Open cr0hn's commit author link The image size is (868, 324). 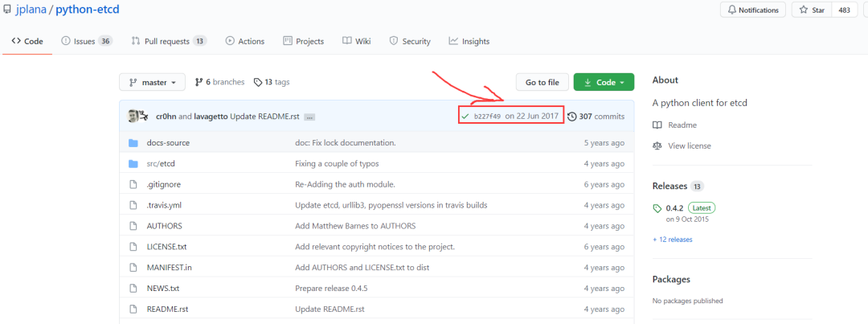tap(166, 117)
